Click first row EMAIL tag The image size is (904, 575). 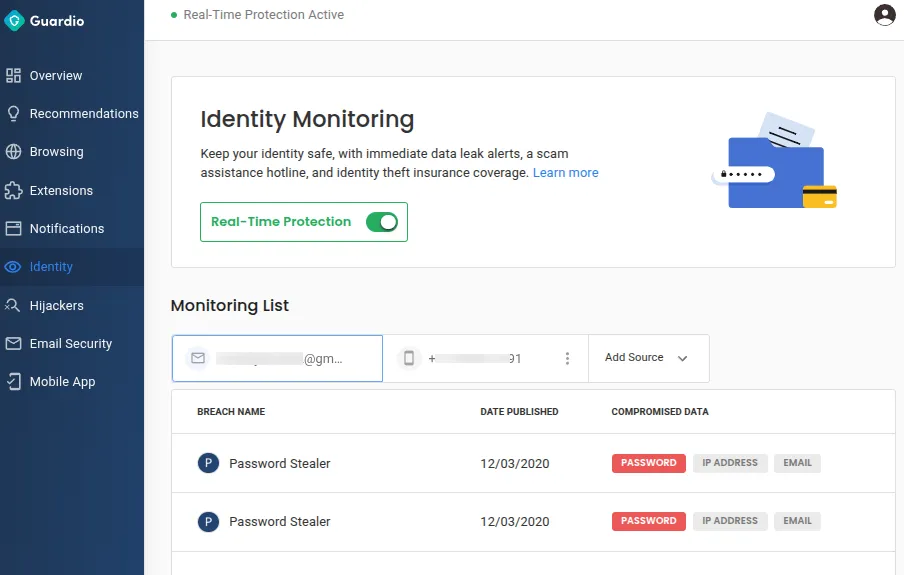(x=797, y=463)
